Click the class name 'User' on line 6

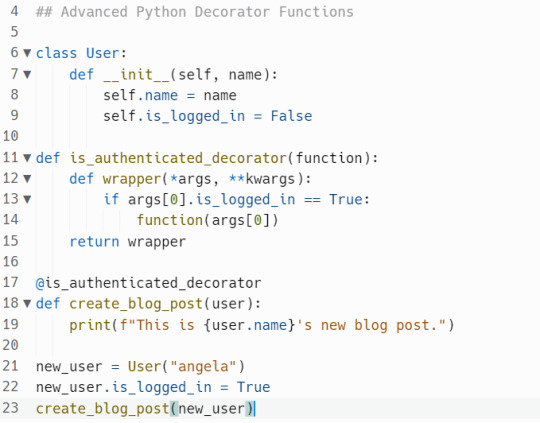pyautogui.click(x=102, y=53)
